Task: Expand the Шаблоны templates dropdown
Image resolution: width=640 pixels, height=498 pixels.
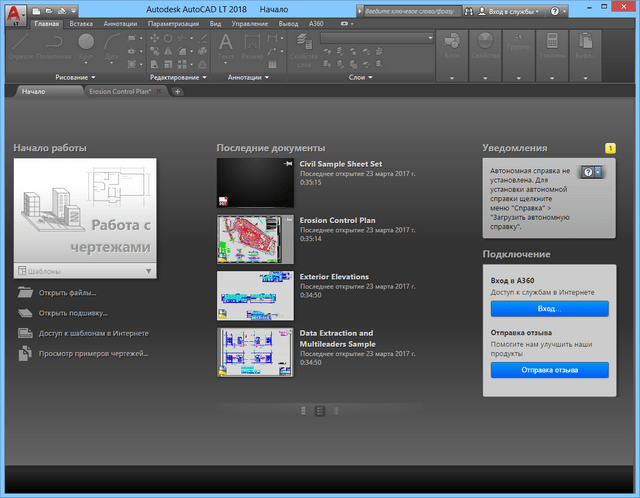Action: tap(148, 271)
